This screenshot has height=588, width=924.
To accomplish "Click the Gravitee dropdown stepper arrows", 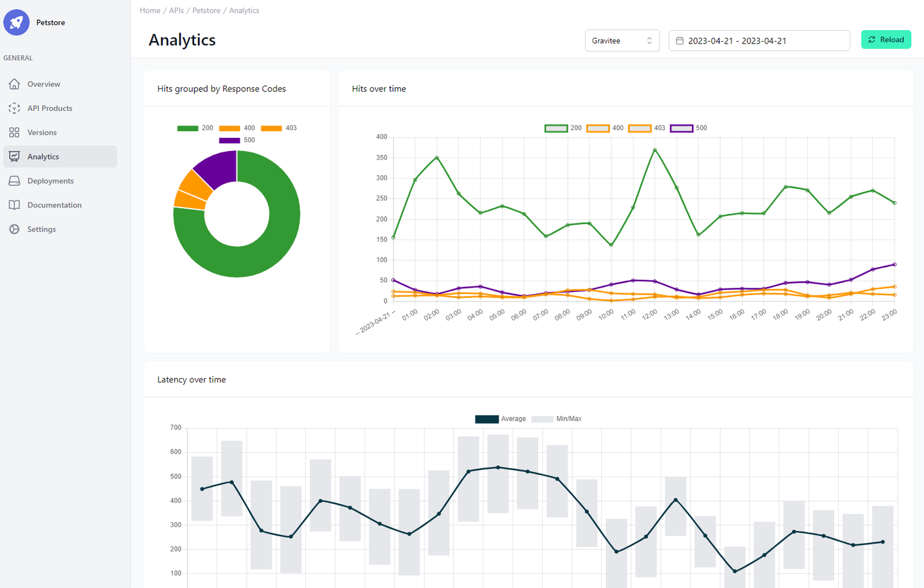I will 648,40.
